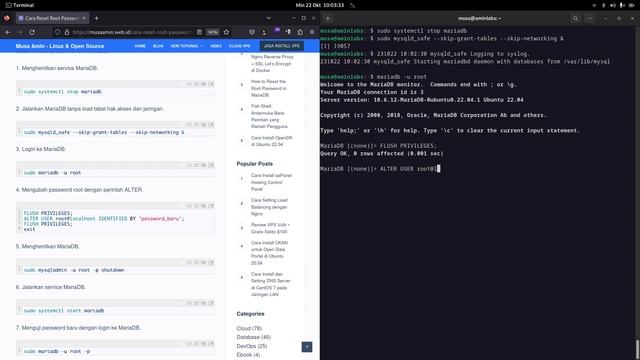Click the microphone icon in system tray
The image size is (640, 360).
[x=622, y=5]
